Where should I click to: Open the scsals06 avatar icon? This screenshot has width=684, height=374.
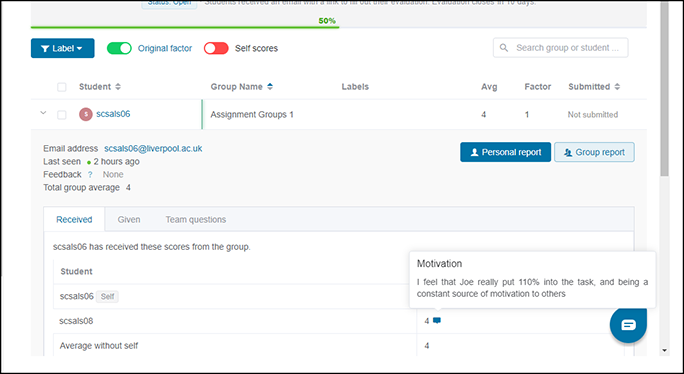[86, 114]
